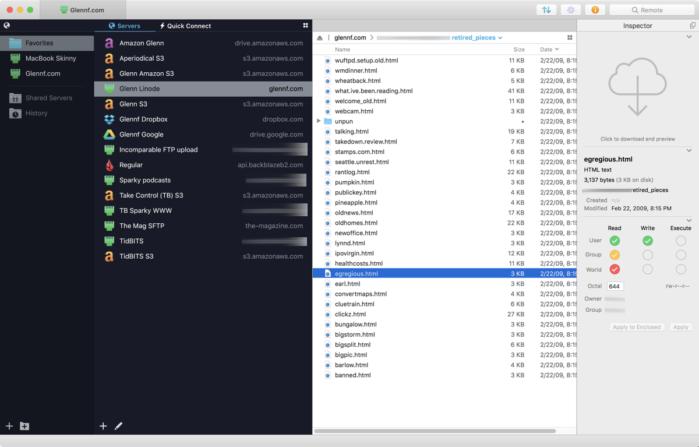Viewport: 699px width, 447px height.
Task: Select seattle.unrest.html file
Action: coord(444,162)
